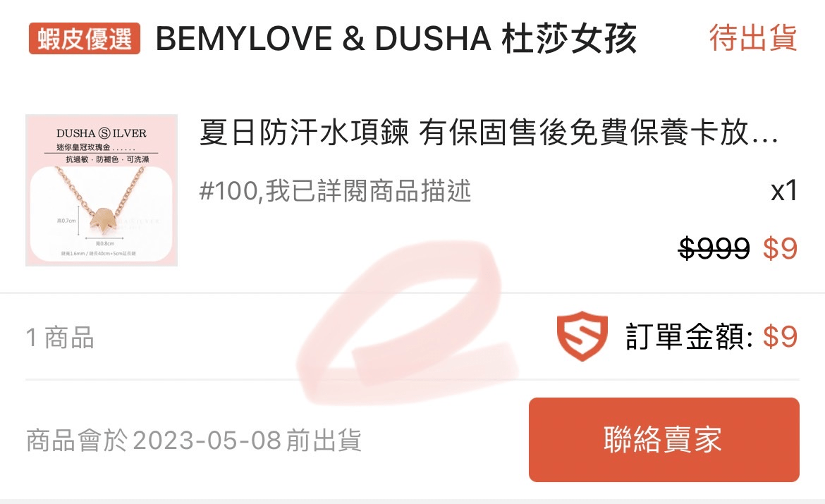Click the circled S logo in product image
The height and width of the screenshot is (504, 825).
point(104,133)
